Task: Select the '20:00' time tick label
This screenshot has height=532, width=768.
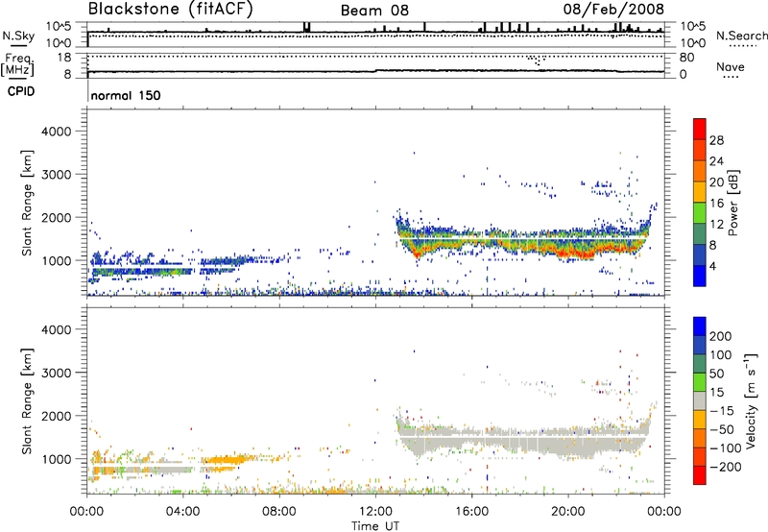Action: tap(567, 512)
